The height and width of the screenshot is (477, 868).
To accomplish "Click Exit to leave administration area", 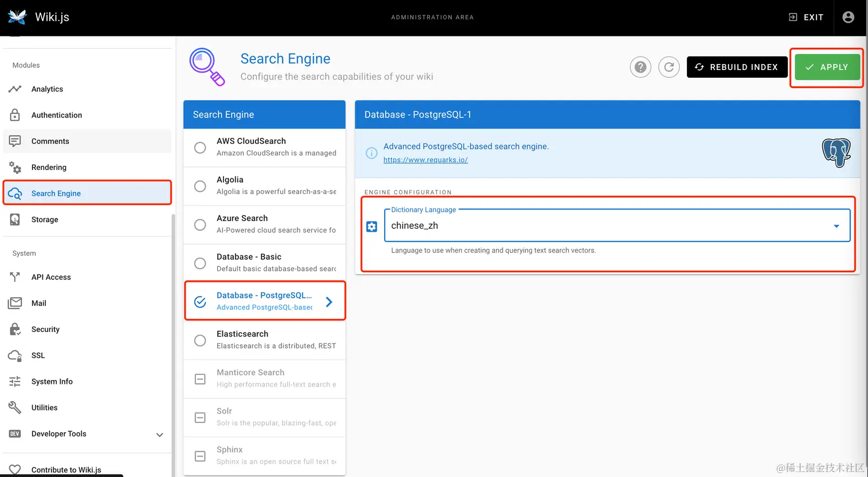I will click(x=806, y=17).
